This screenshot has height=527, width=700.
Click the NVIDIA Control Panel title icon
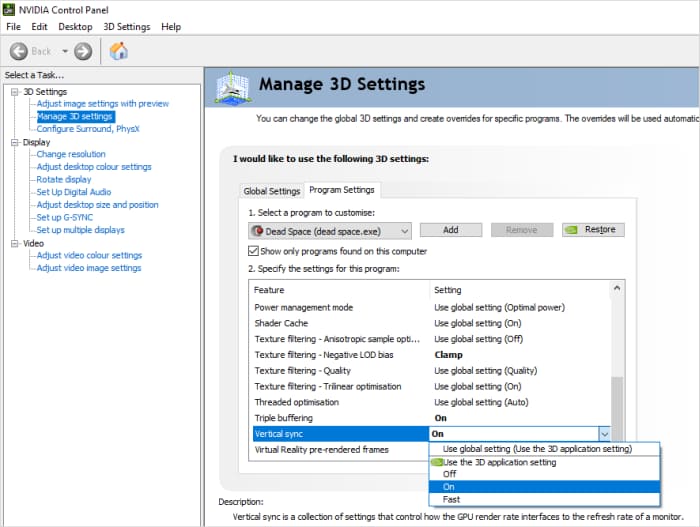coord(9,9)
